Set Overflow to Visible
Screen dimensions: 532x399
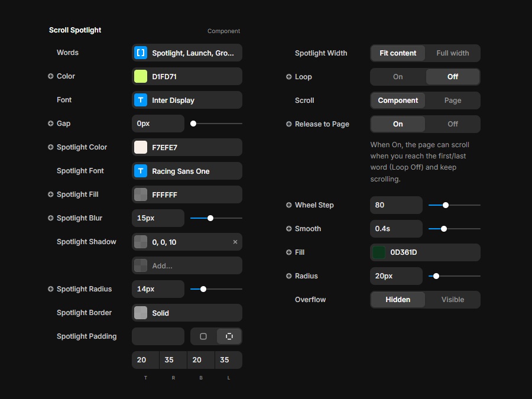tap(453, 300)
